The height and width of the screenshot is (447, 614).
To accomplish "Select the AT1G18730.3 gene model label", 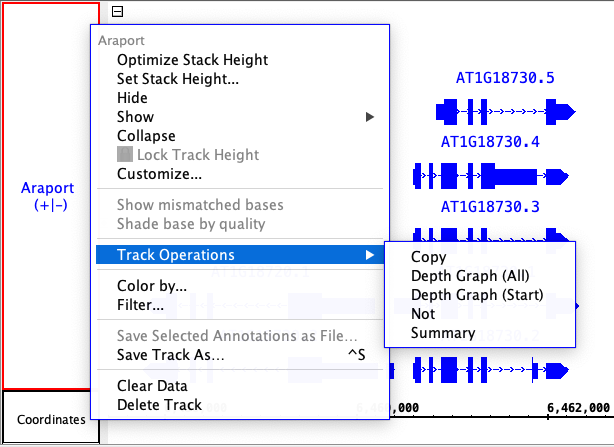I will click(x=490, y=206).
